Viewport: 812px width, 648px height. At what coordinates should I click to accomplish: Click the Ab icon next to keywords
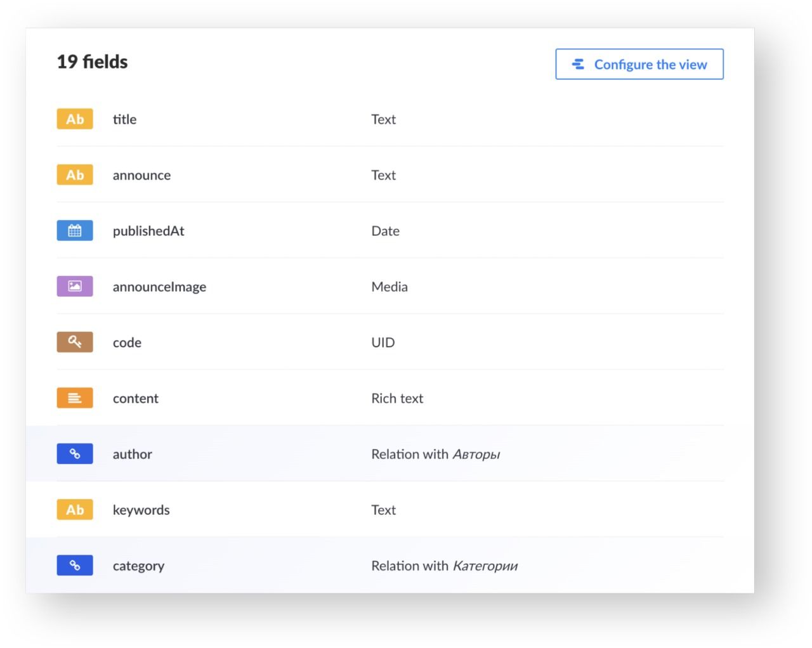tap(75, 510)
